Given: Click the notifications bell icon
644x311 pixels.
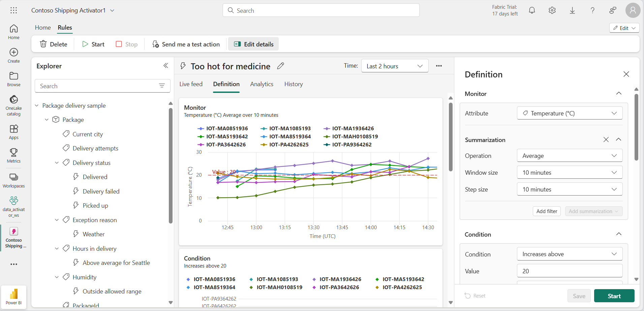Looking at the screenshot, I should coord(532,10).
